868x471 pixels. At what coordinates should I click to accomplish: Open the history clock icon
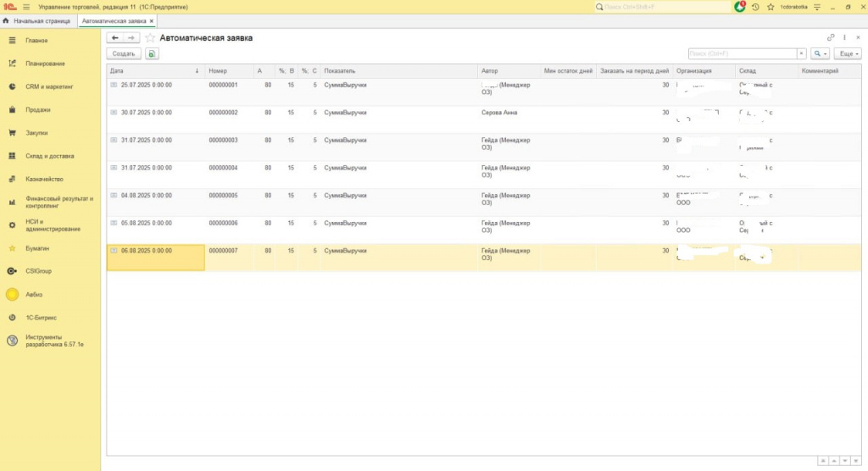[755, 7]
